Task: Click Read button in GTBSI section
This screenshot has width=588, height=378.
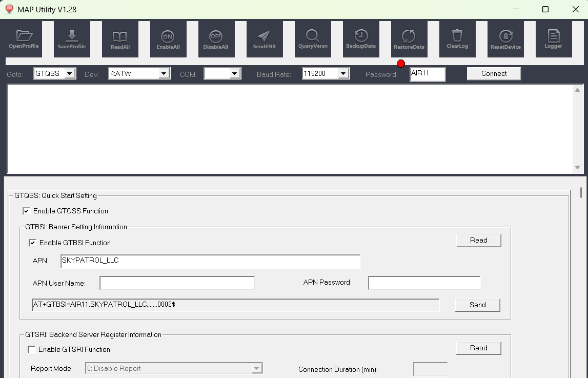Action: 478,241
